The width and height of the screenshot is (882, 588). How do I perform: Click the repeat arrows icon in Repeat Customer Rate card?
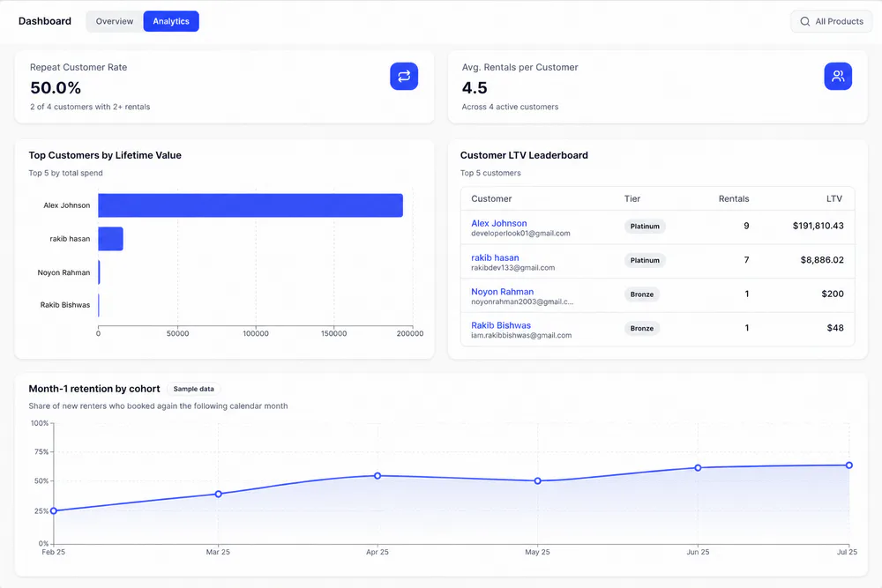404,77
